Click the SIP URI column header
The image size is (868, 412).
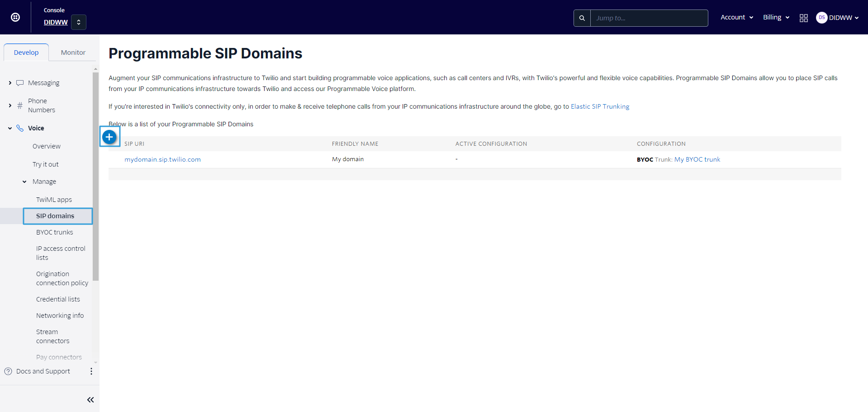(134, 144)
